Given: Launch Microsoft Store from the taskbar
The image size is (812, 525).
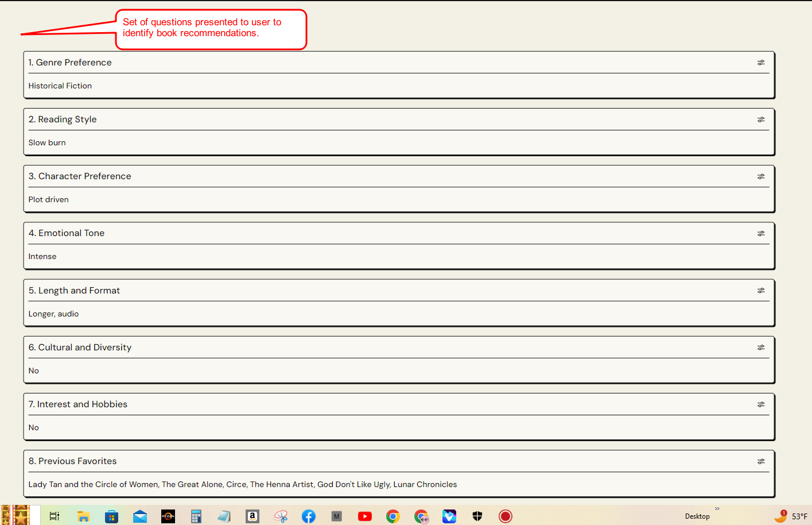Looking at the screenshot, I should coord(111,516).
